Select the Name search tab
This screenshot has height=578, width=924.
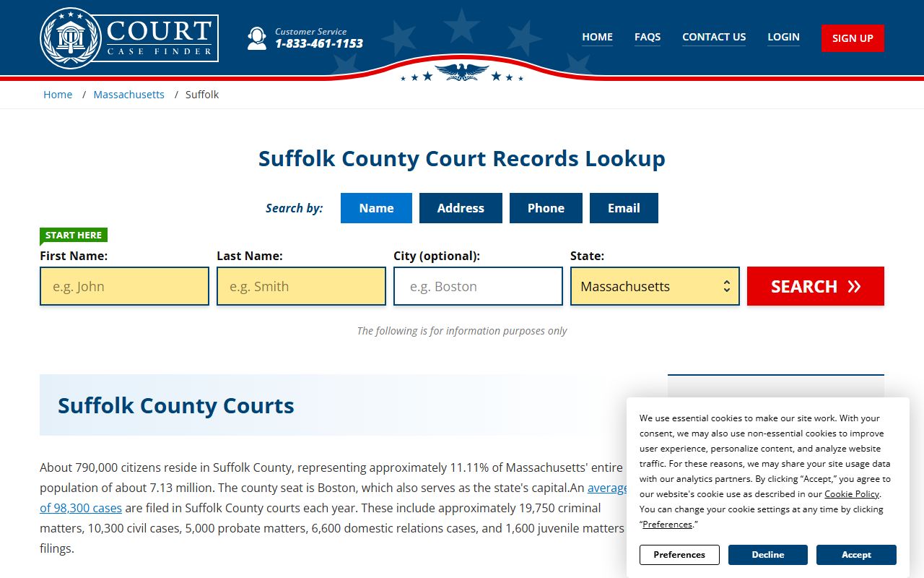[376, 208]
